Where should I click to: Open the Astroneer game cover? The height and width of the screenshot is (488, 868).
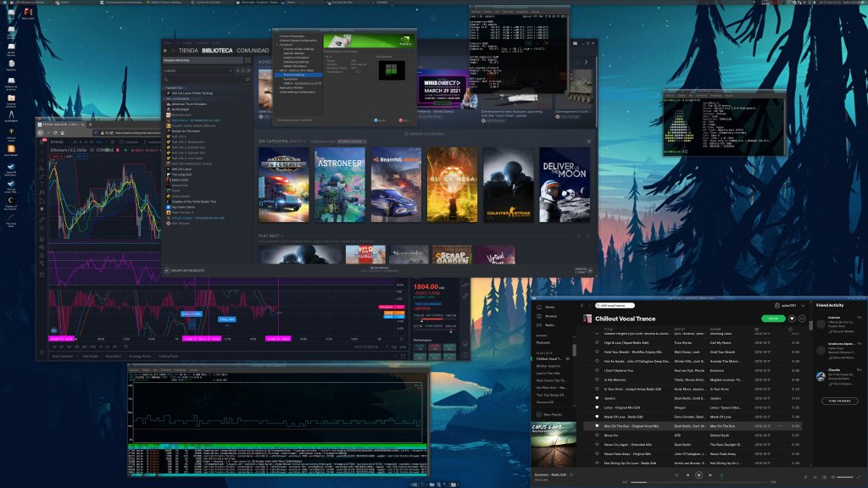(340, 185)
